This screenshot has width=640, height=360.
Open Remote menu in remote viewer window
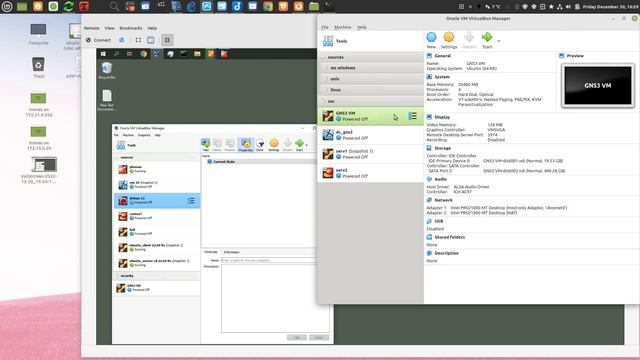click(x=91, y=28)
